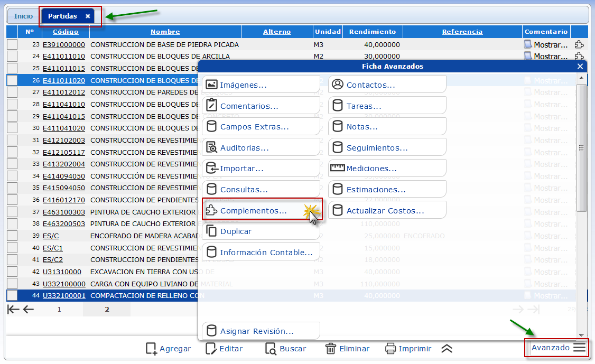Sort by Código column header

point(66,32)
